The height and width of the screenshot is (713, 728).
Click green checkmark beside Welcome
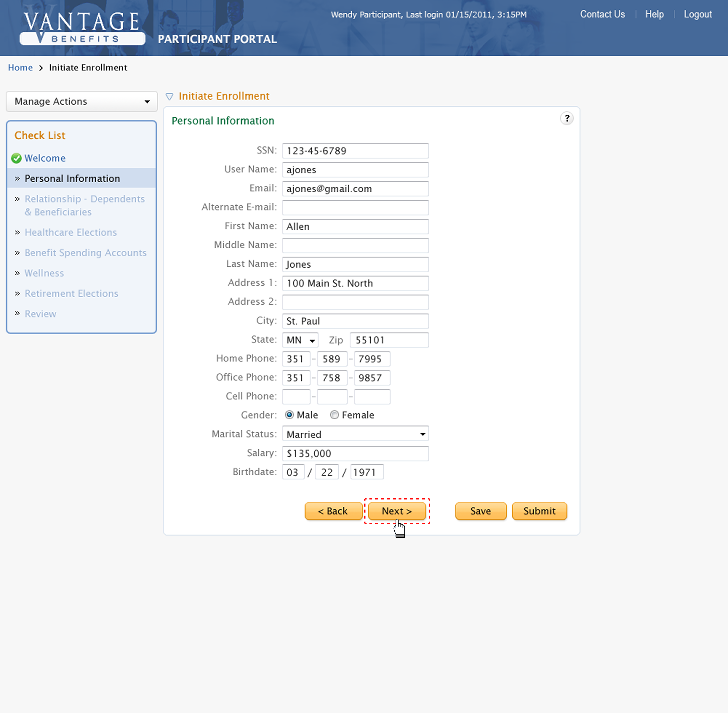point(16,158)
